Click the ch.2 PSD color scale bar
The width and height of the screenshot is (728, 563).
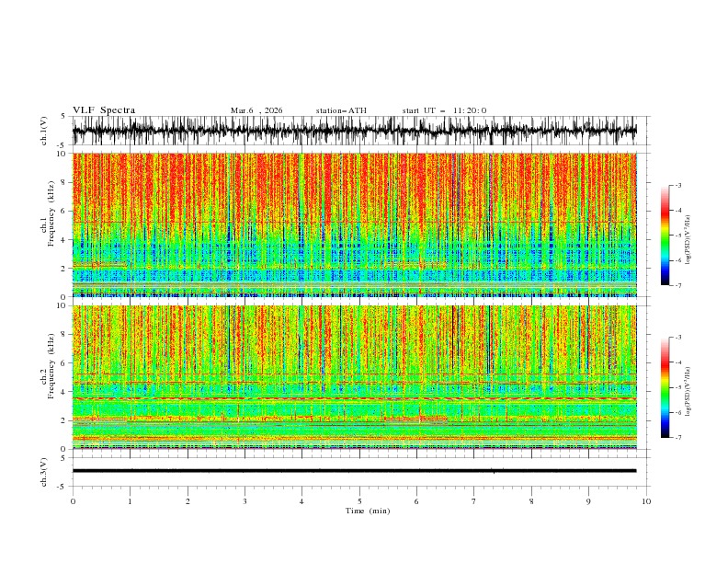click(x=665, y=387)
